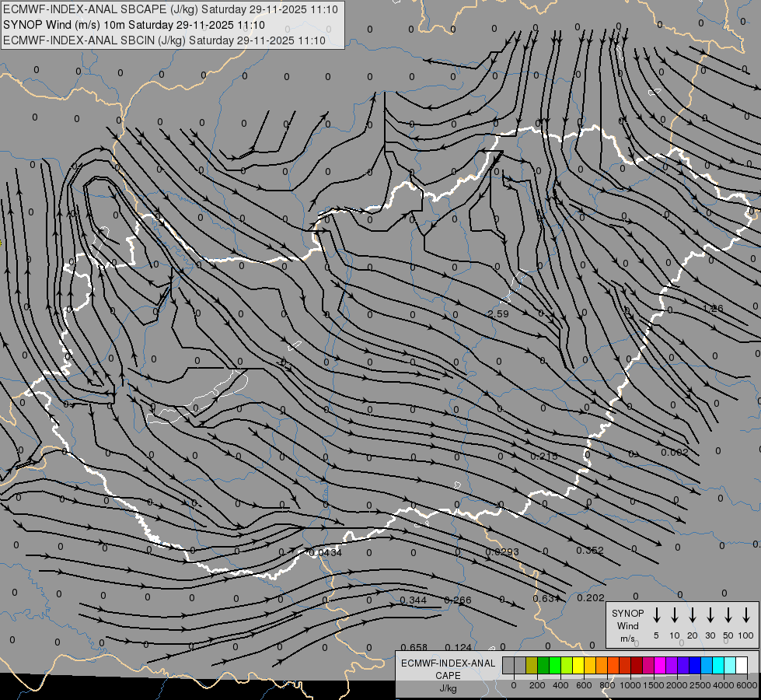Click the 6000 tick label on CAPE scale
The height and width of the screenshot is (700, 761).
click(x=747, y=685)
